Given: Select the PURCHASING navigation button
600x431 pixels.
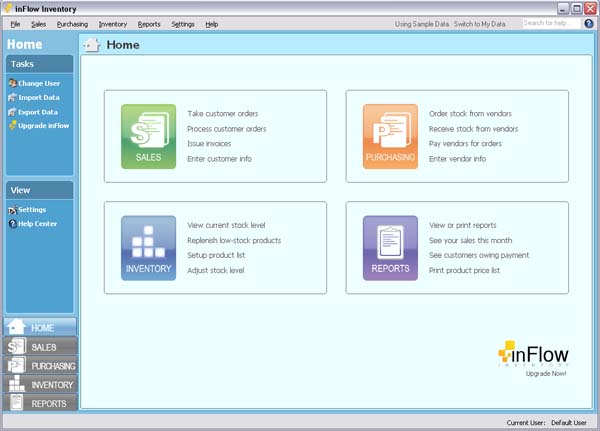Looking at the screenshot, I should coord(40,366).
